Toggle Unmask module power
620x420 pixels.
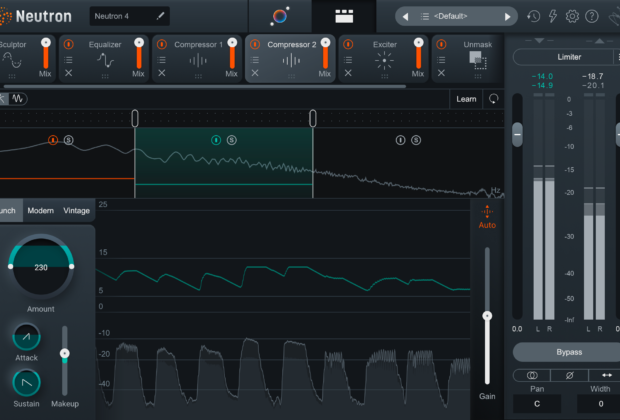point(441,44)
